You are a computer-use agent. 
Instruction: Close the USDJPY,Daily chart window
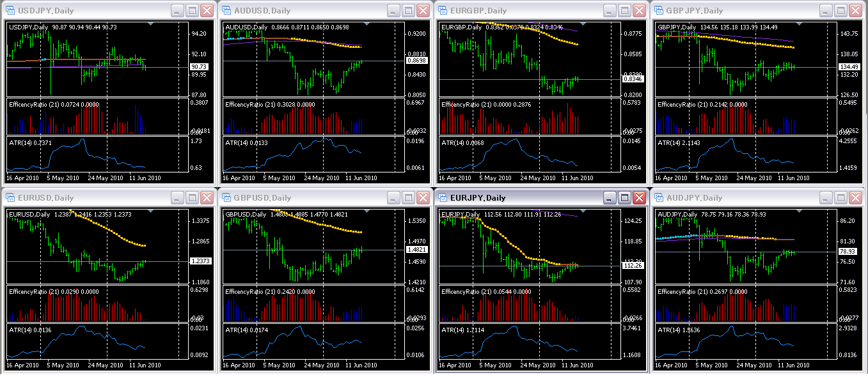pos(207,11)
